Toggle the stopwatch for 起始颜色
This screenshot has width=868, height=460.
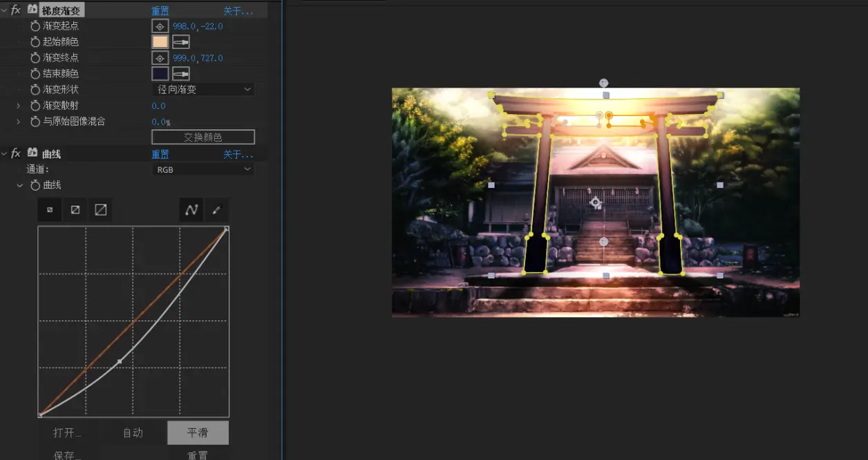[35, 42]
